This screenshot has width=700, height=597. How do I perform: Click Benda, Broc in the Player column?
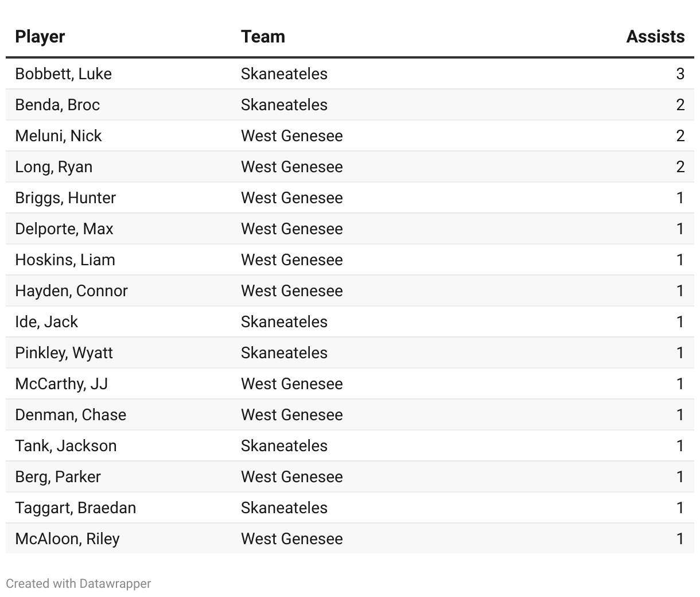(x=57, y=105)
